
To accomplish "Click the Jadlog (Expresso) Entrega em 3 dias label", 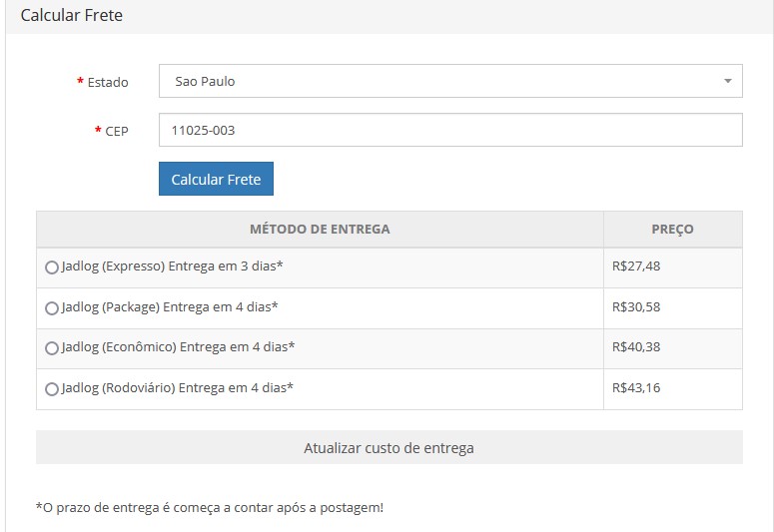I will [172, 266].
